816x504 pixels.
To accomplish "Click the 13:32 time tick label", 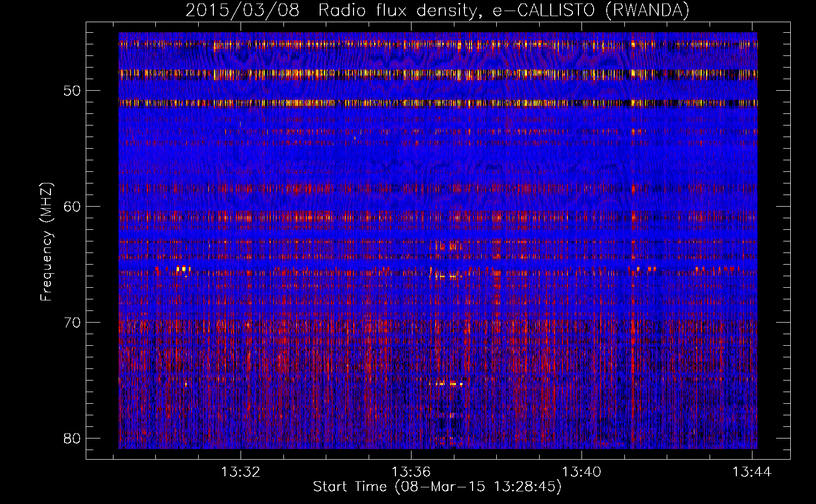I will coord(241,472).
